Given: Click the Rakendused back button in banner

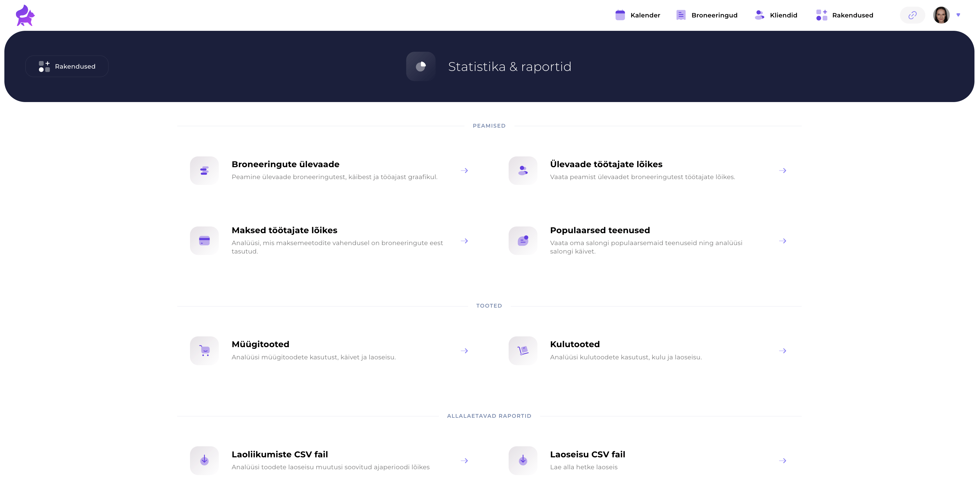Looking at the screenshot, I should (67, 67).
